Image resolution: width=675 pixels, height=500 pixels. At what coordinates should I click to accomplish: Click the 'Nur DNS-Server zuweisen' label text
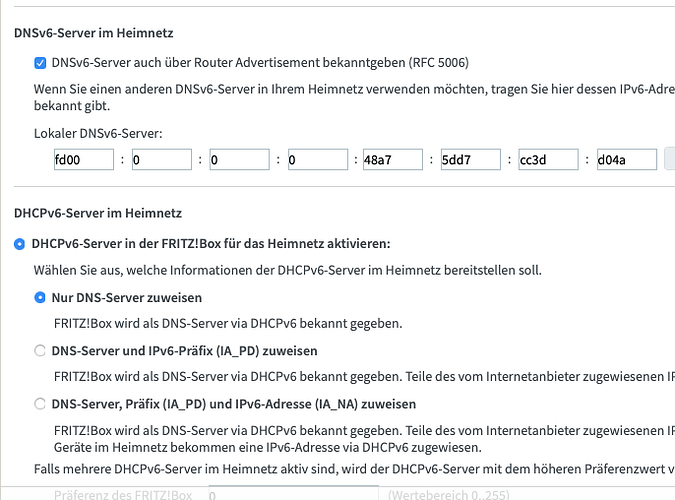click(127, 298)
